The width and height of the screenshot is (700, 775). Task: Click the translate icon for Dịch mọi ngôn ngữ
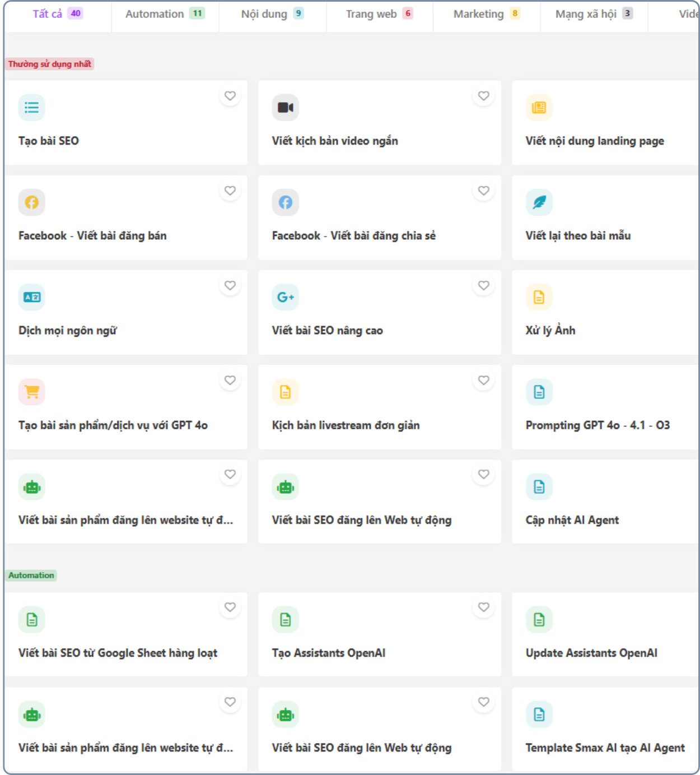[x=32, y=297]
